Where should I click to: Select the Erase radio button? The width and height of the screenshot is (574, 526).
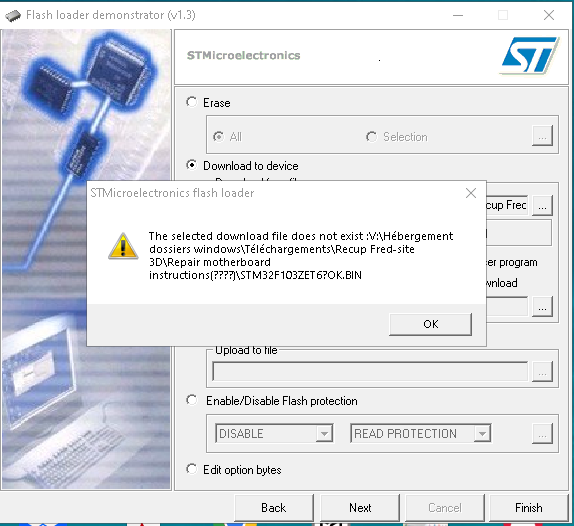coord(191,102)
